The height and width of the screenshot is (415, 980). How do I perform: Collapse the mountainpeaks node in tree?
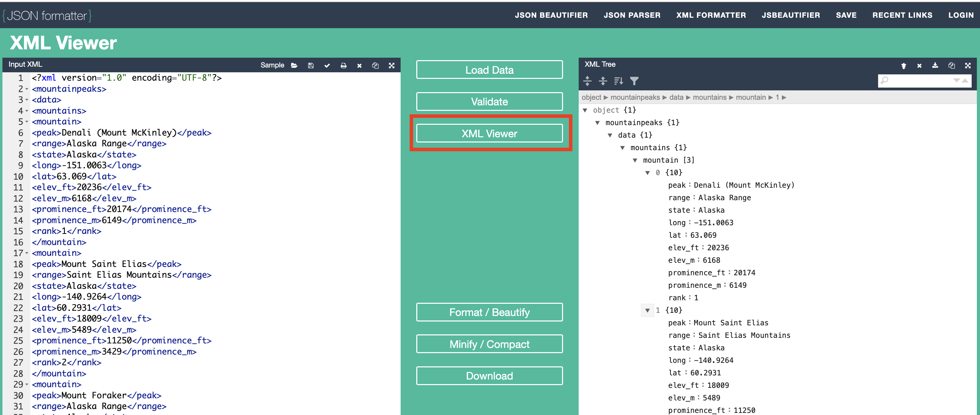tap(597, 122)
